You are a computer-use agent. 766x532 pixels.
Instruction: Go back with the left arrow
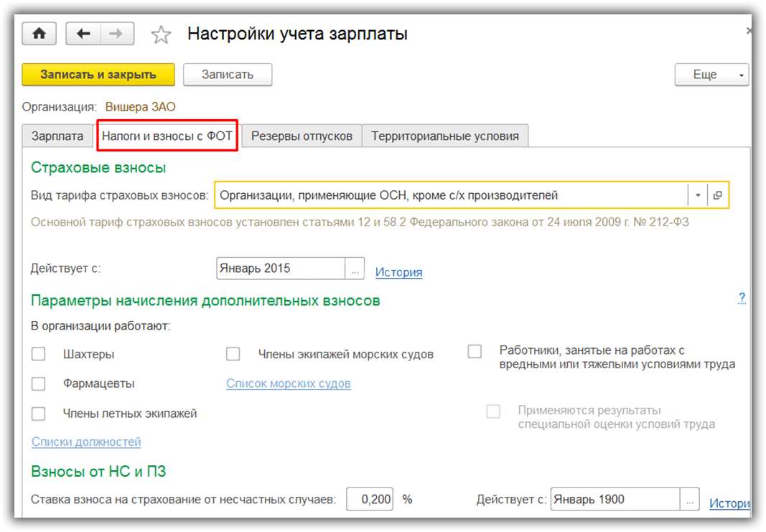[83, 34]
